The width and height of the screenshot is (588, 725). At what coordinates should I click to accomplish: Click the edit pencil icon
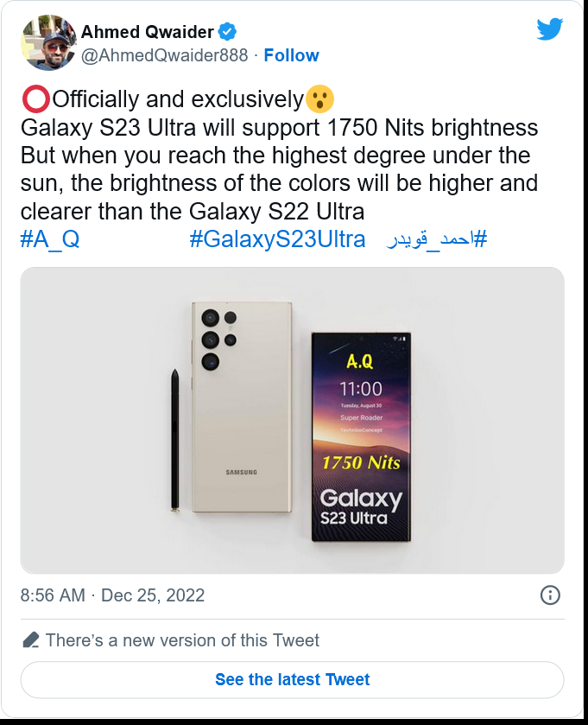click(x=31, y=640)
